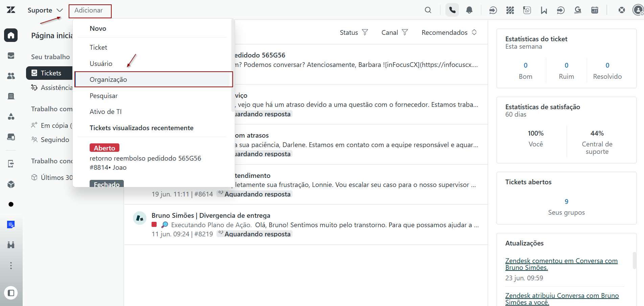Screen dimensions: 644x306
Task: Click the first arrow-circle app icon in top bar
Action: click(x=493, y=10)
